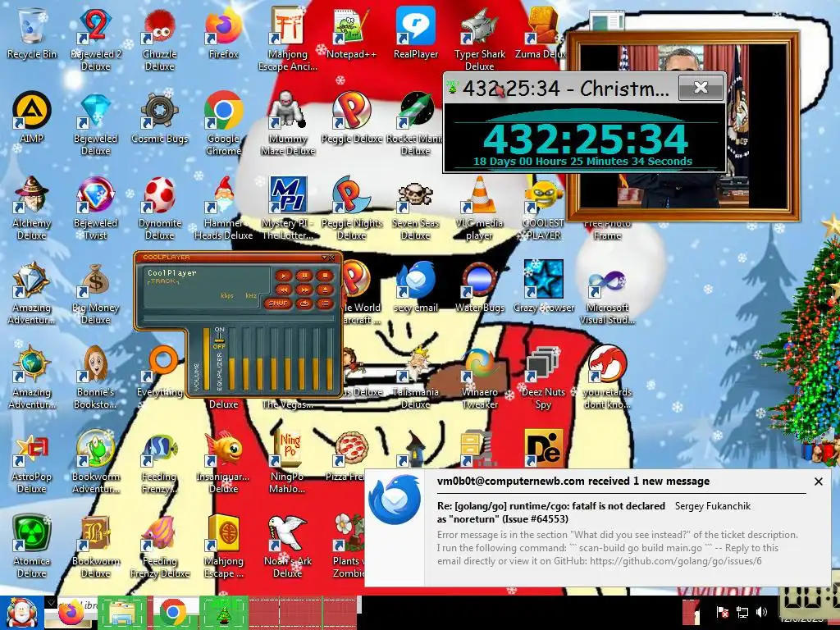
Task: Launch Bejeweled 2 Deluxe shortcut
Action: (95, 38)
